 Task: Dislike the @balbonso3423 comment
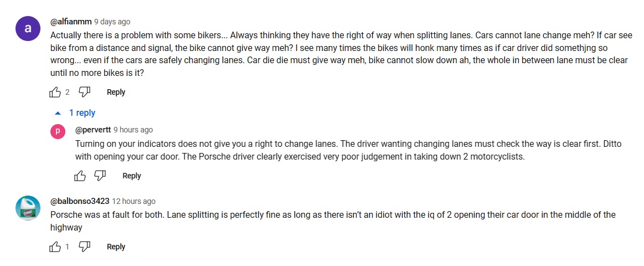click(84, 247)
